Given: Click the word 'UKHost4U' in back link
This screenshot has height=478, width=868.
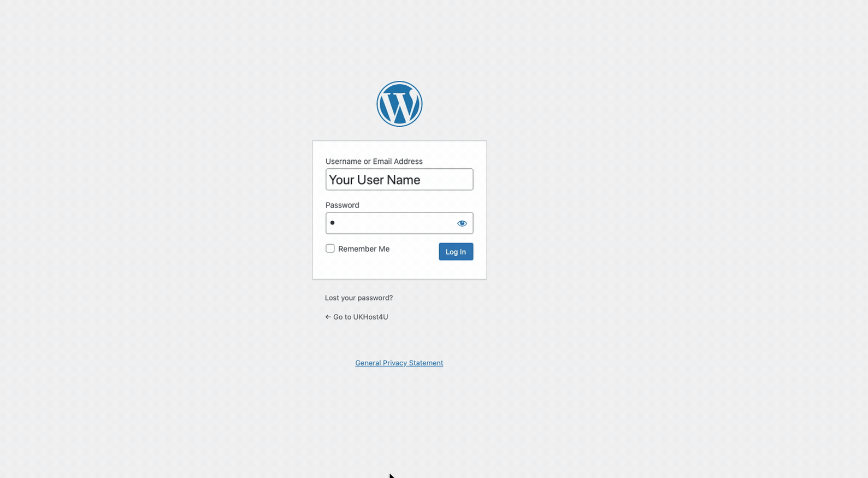Looking at the screenshot, I should click(370, 317).
